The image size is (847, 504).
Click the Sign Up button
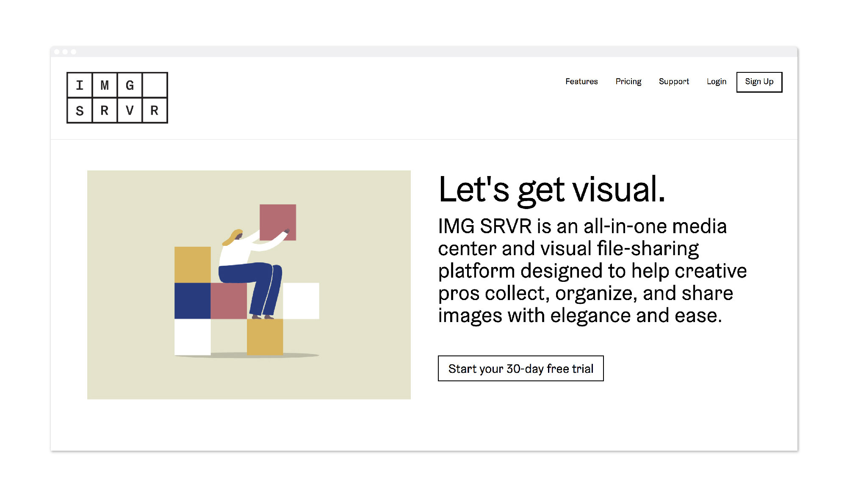pyautogui.click(x=759, y=82)
